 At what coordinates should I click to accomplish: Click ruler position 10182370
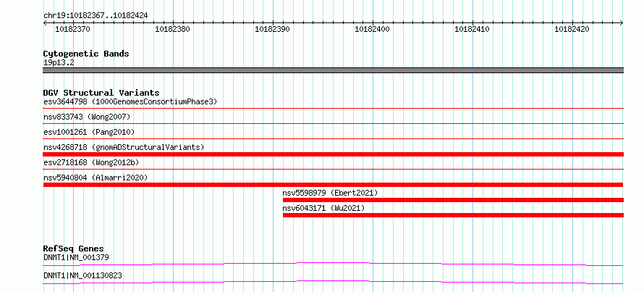point(72,29)
